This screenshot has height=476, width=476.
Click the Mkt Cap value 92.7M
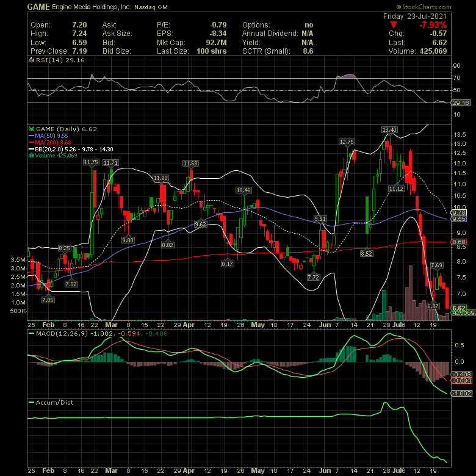pyautogui.click(x=217, y=43)
